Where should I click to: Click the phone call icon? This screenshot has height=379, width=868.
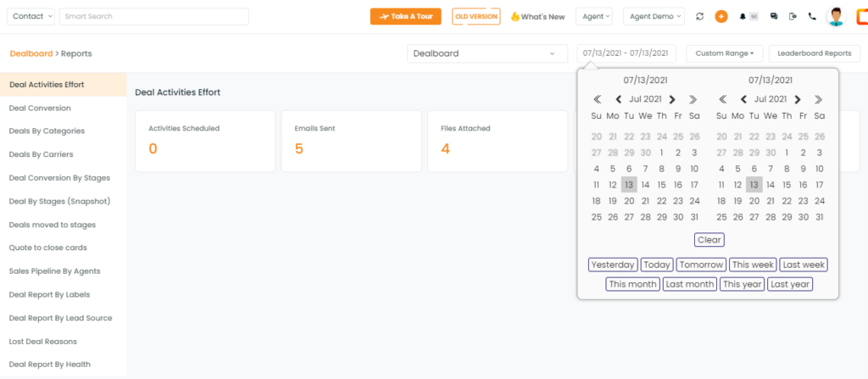click(812, 17)
